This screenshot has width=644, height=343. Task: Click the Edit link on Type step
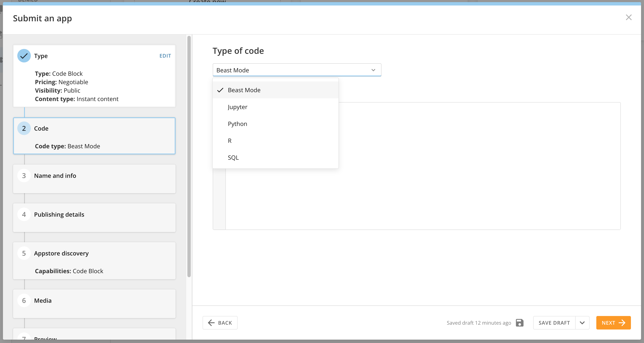[165, 56]
